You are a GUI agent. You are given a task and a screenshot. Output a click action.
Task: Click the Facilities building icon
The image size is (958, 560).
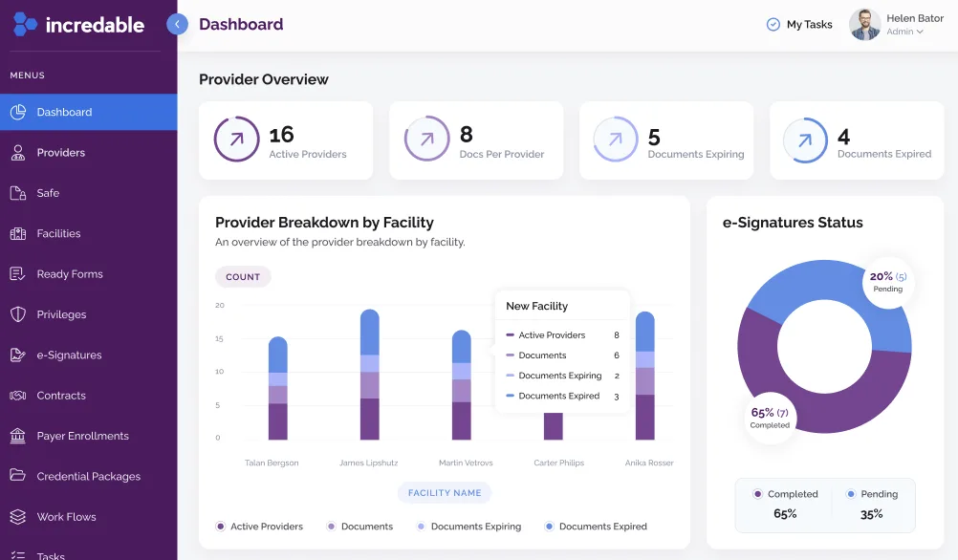point(18,233)
